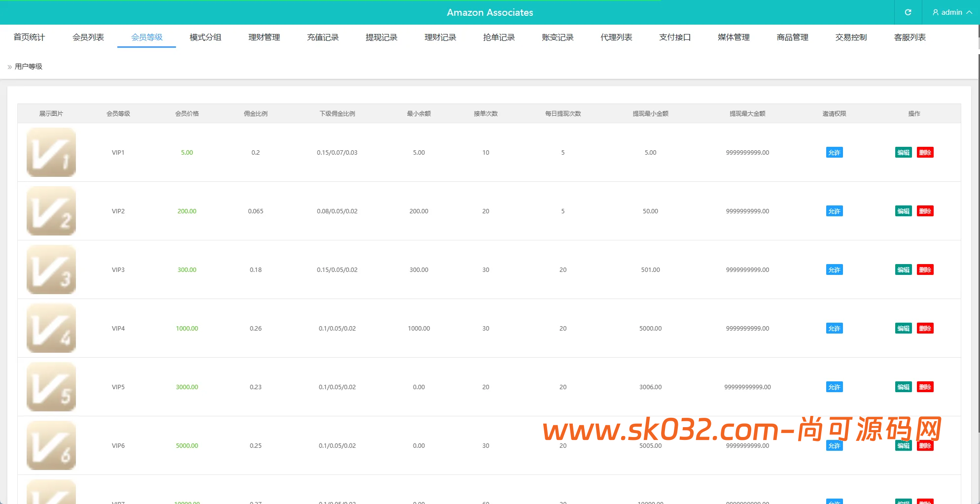The image size is (980, 504).
Task: Click the green price 5000.00 for VIP6
Action: click(186, 445)
